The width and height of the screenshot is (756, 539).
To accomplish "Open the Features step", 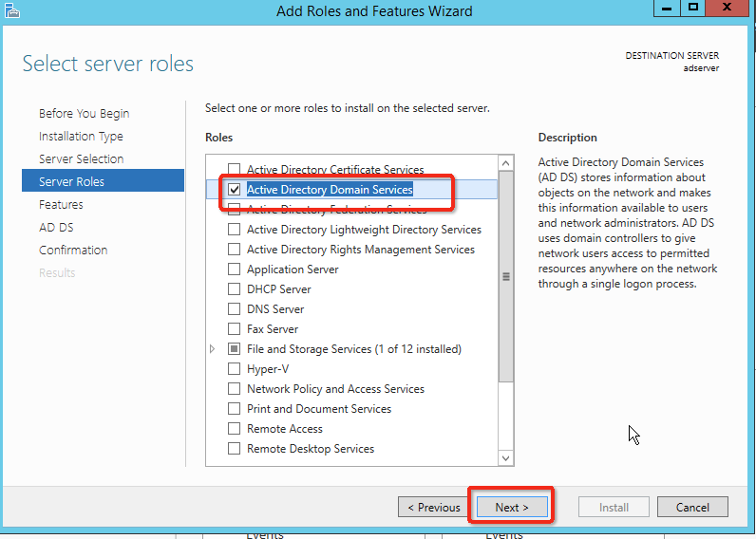I will tap(61, 205).
